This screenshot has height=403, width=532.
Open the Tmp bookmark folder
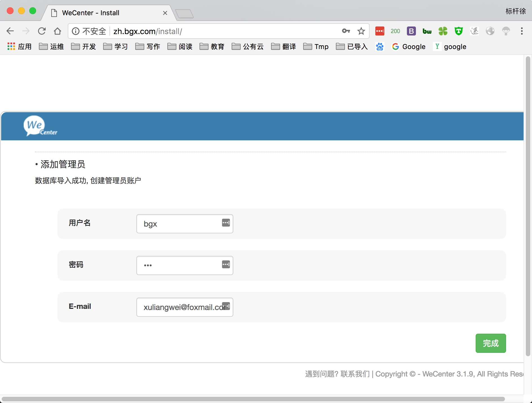316,46
